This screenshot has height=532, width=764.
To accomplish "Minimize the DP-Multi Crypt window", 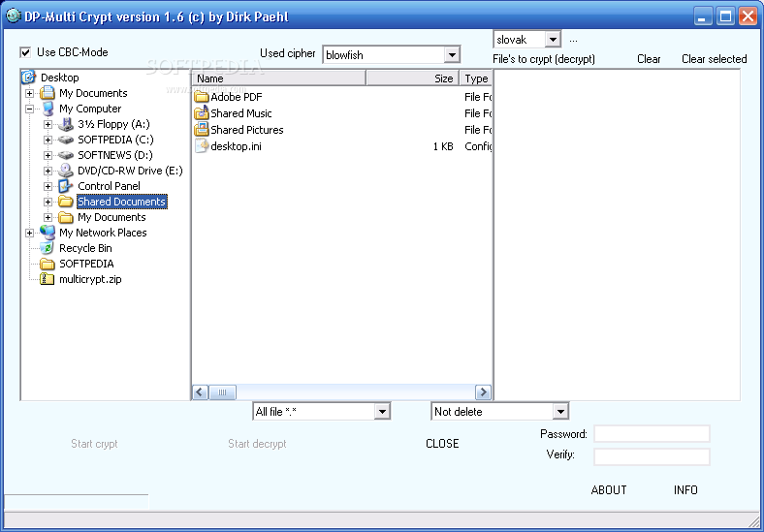I will pos(702,16).
